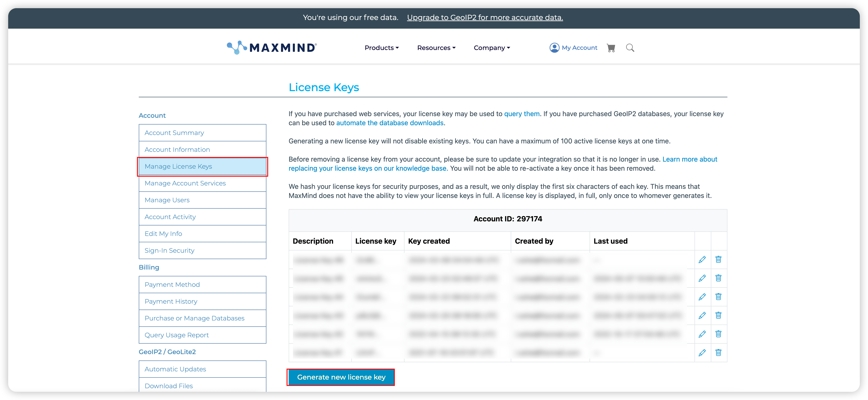Select Automatic Updates sidebar item

pyautogui.click(x=175, y=368)
